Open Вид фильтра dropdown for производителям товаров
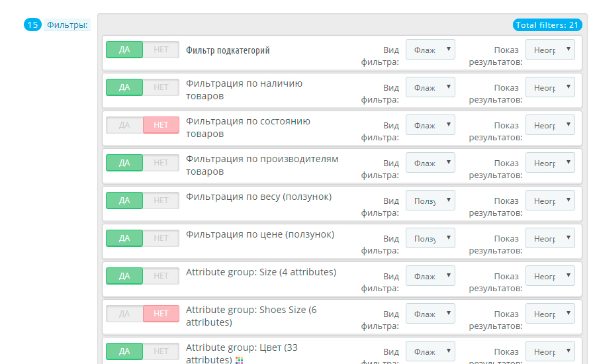The width and height of the screenshot is (593, 364). pyautogui.click(x=430, y=163)
